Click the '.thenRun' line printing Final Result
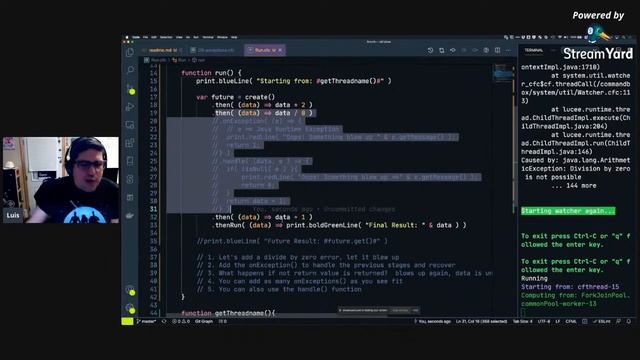 (x=339, y=225)
